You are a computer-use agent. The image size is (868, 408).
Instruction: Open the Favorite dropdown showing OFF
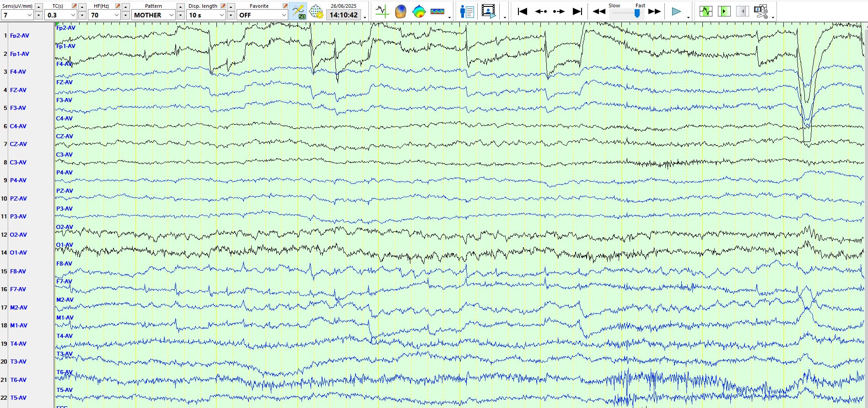[x=262, y=15]
